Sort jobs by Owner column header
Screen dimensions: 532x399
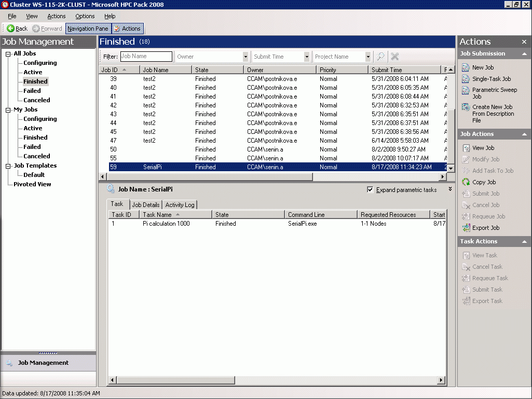point(280,70)
